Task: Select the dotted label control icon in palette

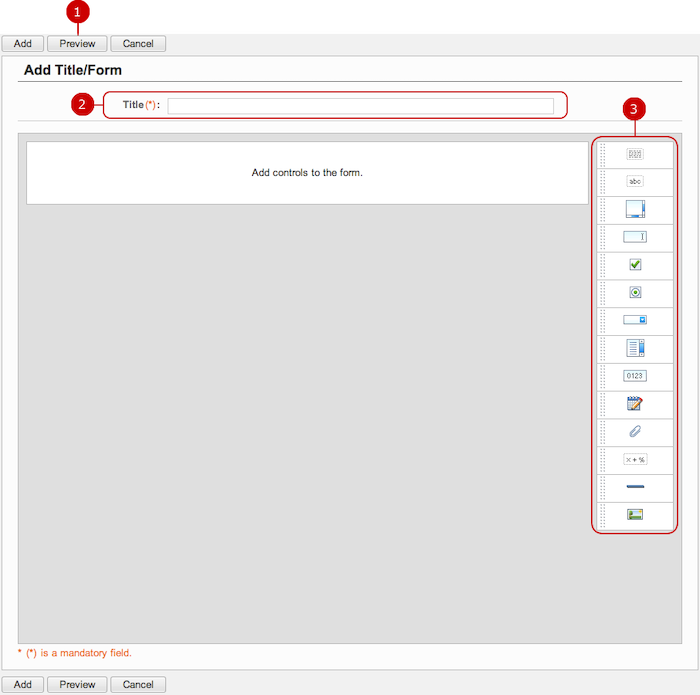Action: point(635,154)
